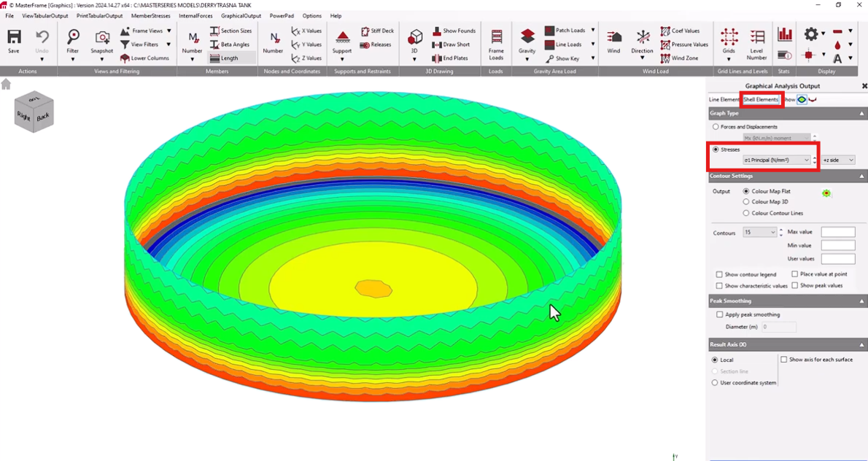Open the σ1 Principal stress dropdown
868x461 pixels.
[776, 160]
